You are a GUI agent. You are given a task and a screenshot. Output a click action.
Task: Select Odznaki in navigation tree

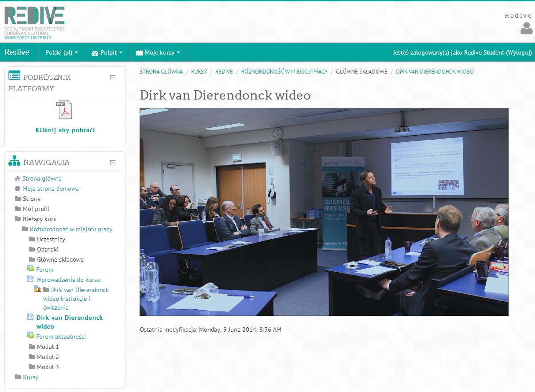48,249
